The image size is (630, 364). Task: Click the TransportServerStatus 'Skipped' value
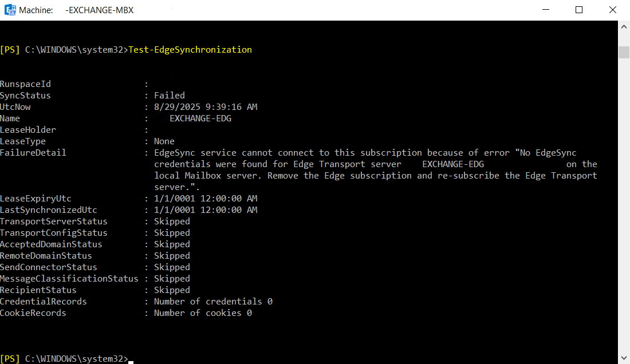pos(172,221)
